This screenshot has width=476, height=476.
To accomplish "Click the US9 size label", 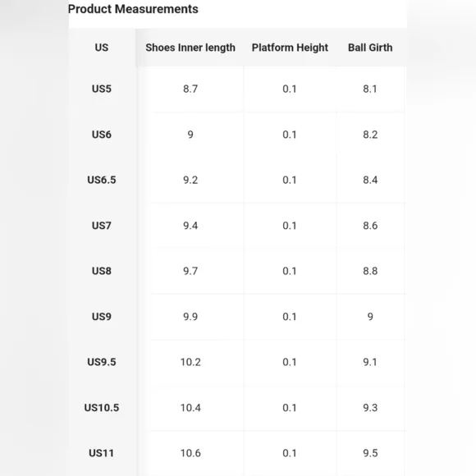I will 102,317.
